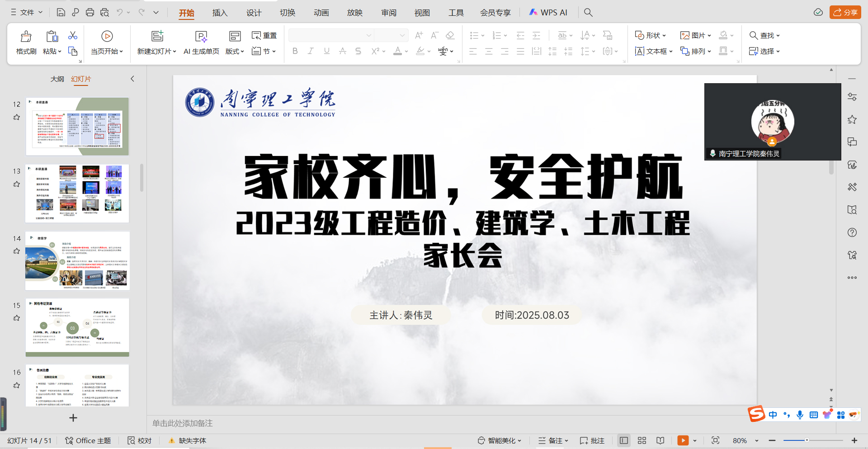This screenshot has width=868, height=449.
Task: Toggle the star marker on slide 13
Action: click(x=17, y=184)
